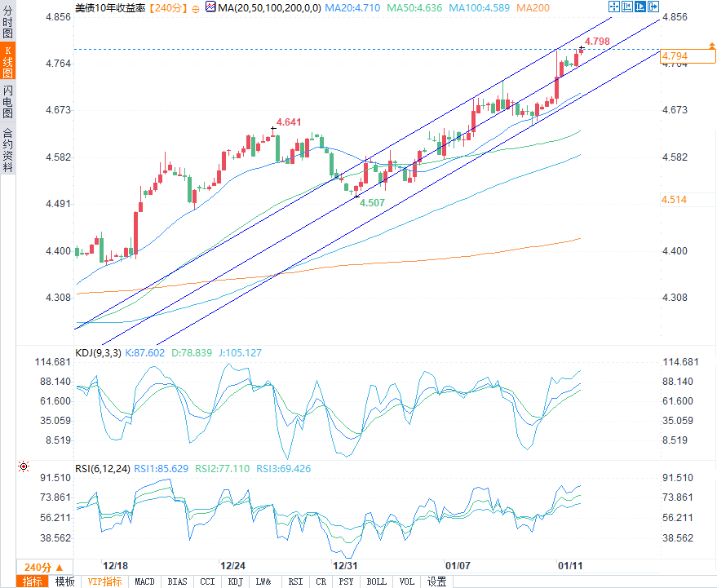
Task: Click the red gear icon beside RSI
Action: 24,466
